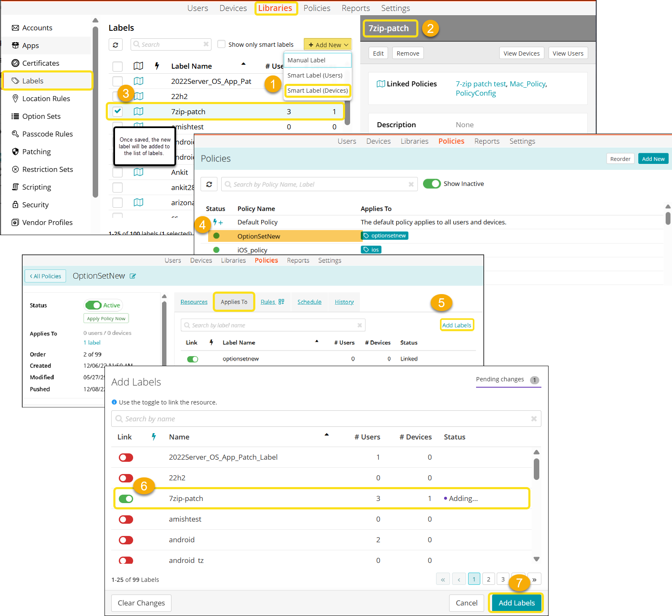The image size is (672, 616).
Task: Uncheck the 7zip-patch label checkbox
Action: [118, 112]
